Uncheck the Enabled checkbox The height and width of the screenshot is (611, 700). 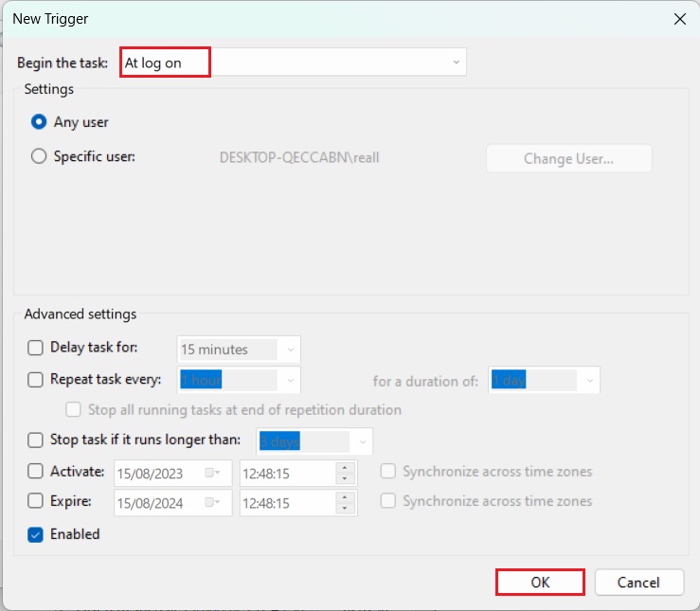(x=35, y=534)
